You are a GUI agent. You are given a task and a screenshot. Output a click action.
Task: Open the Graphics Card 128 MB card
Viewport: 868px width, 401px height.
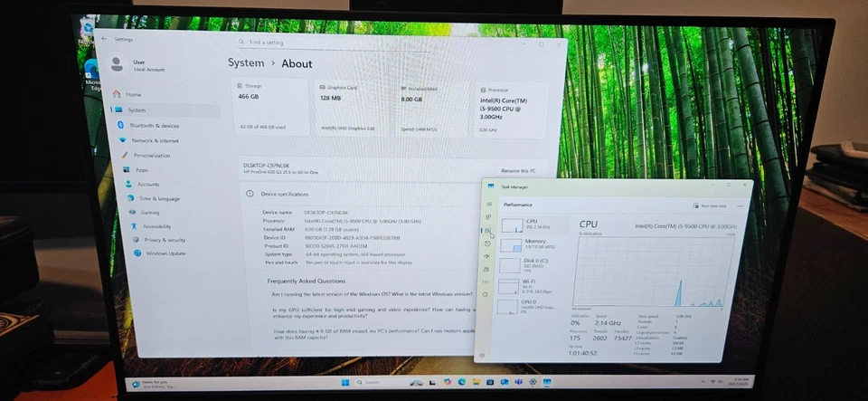click(x=352, y=108)
